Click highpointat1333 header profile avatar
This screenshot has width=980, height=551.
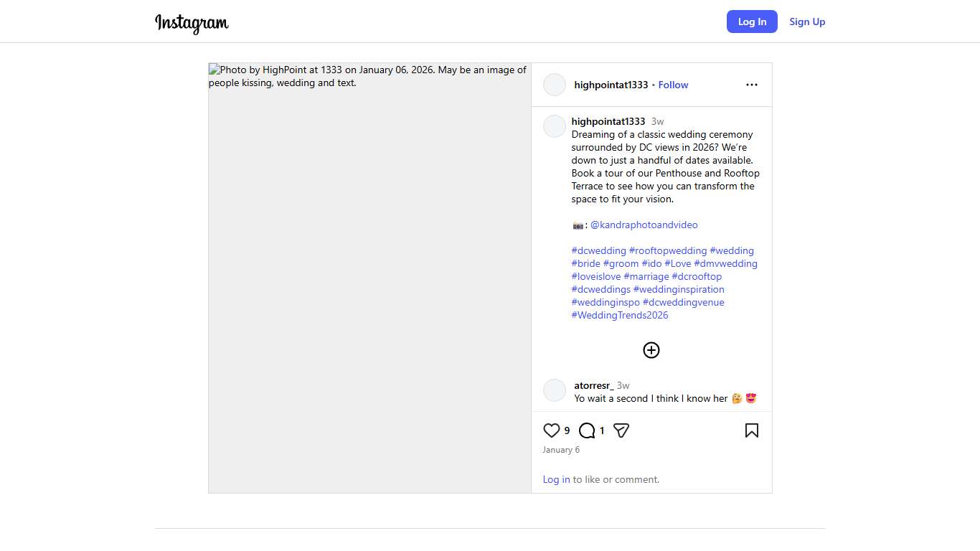click(x=555, y=85)
